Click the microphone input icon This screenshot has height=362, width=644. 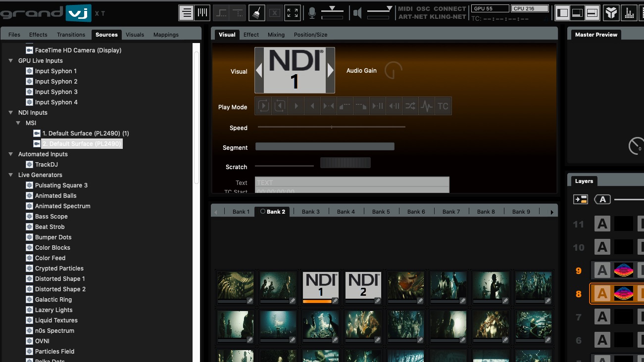click(x=312, y=13)
